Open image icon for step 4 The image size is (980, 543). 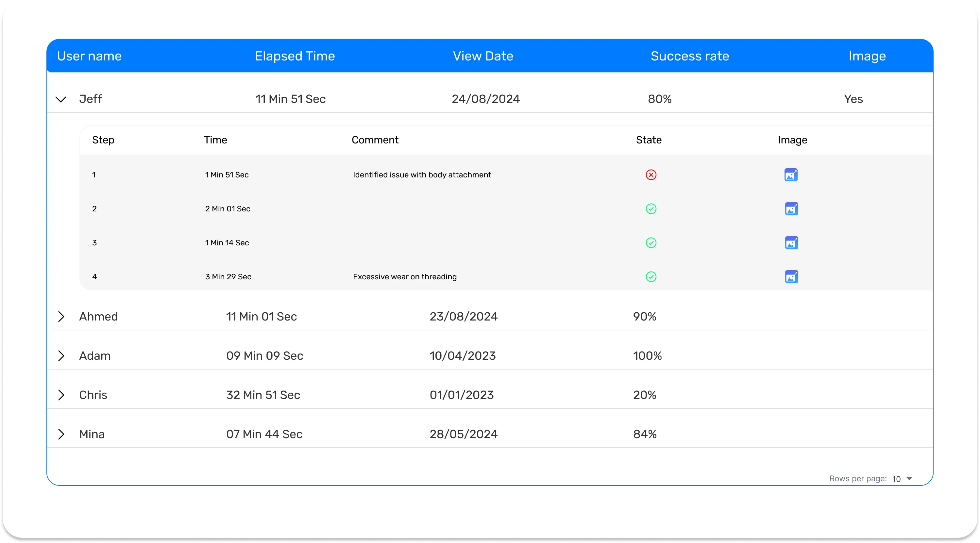791,276
